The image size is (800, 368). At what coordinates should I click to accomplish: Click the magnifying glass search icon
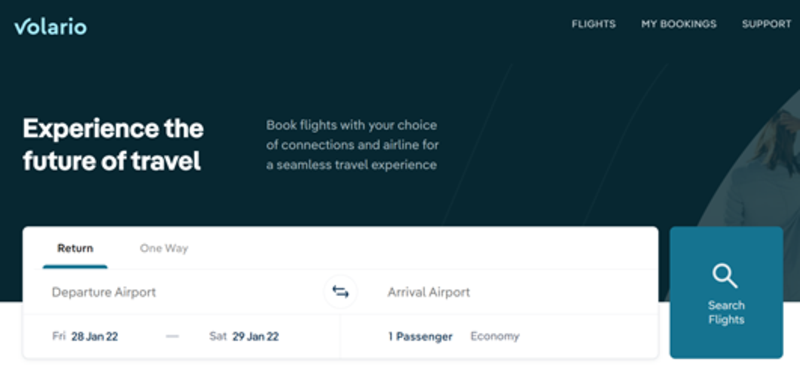pos(725,276)
